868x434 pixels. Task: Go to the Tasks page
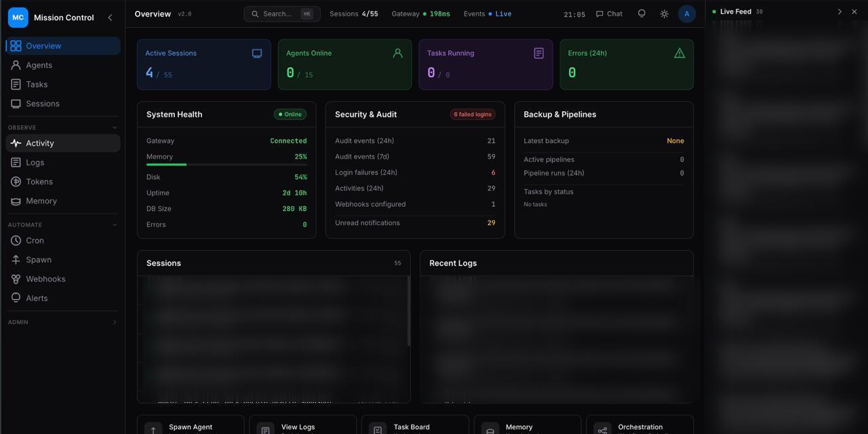(37, 85)
